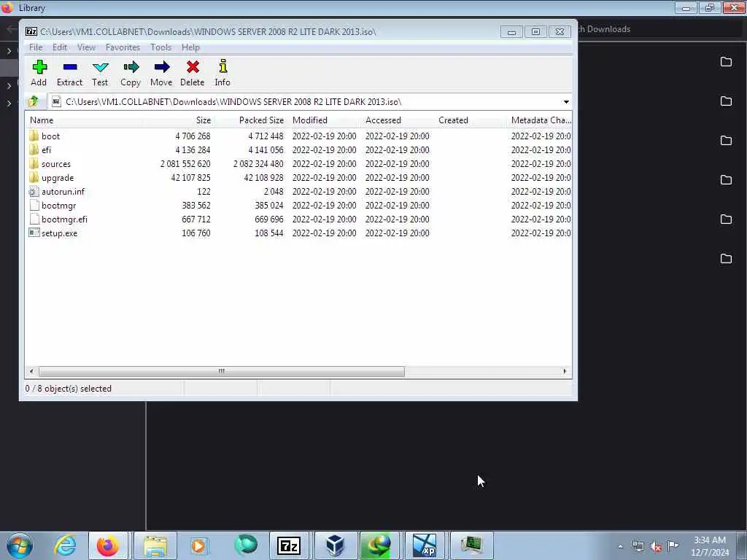This screenshot has width=747, height=560.
Task: Expand the address path dropdown
Action: point(566,102)
